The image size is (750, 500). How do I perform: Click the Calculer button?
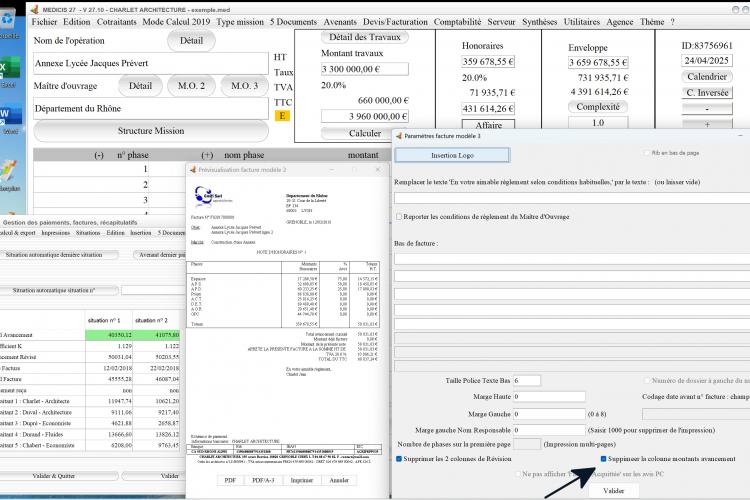(x=365, y=133)
